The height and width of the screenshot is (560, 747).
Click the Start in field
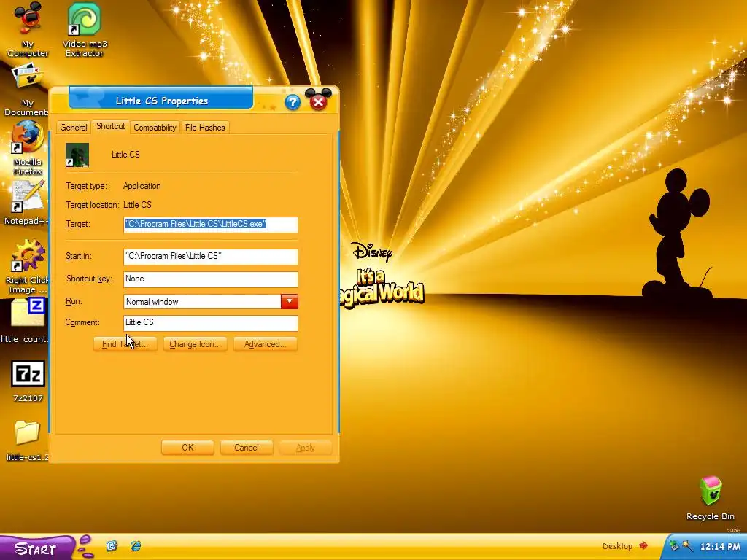pyautogui.click(x=211, y=256)
